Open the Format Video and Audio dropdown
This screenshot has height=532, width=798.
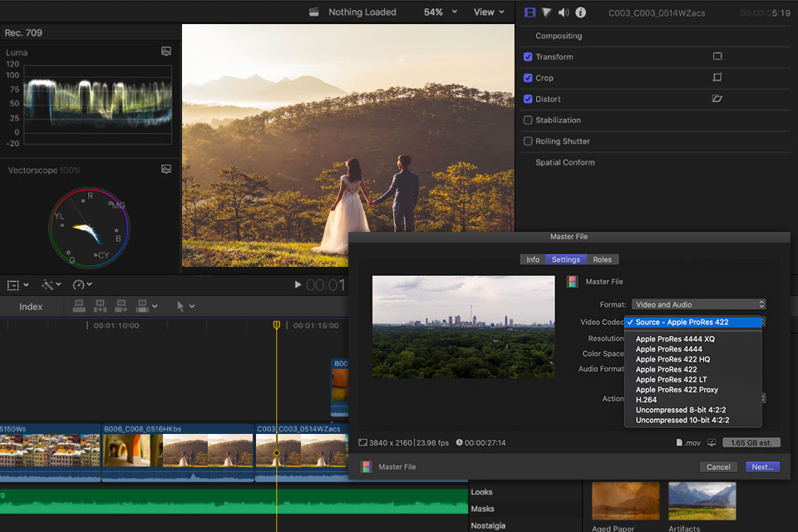pos(698,304)
